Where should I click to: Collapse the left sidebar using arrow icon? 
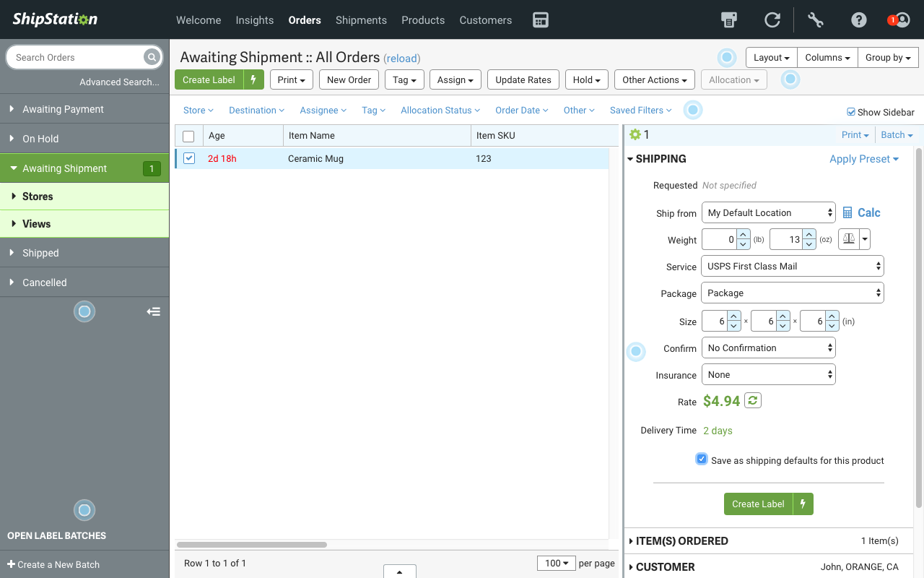tap(153, 311)
